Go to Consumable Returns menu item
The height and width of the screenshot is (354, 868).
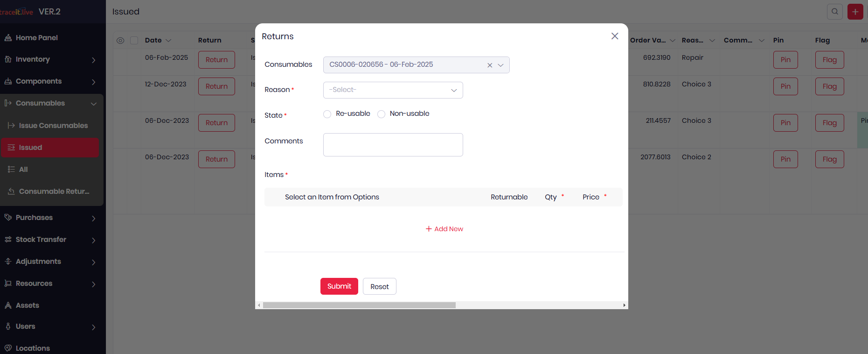54,191
